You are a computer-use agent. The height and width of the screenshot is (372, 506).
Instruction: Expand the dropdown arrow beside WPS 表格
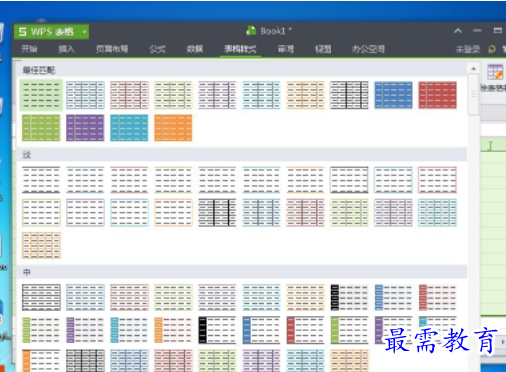84,32
